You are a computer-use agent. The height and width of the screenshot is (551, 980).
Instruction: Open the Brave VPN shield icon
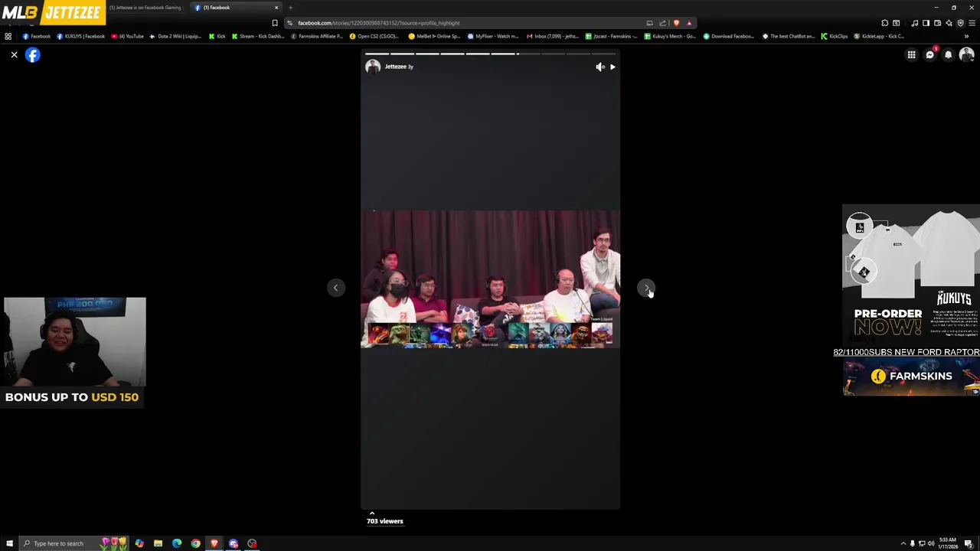(960, 23)
